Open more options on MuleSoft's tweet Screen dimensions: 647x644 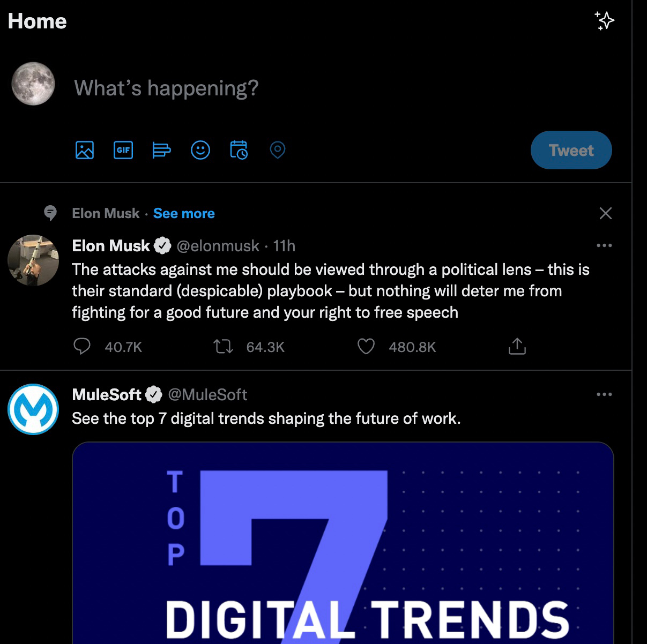(604, 394)
